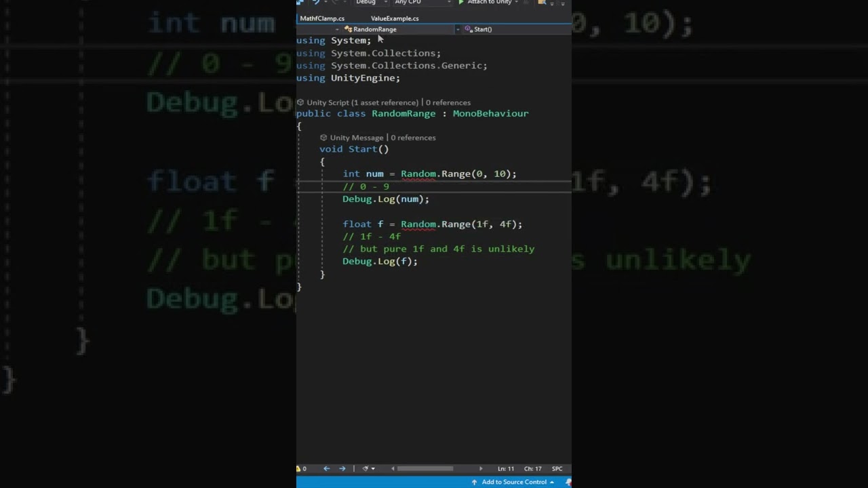Click Debug.Log(num); line
This screenshot has width=868, height=488.
[x=386, y=199]
